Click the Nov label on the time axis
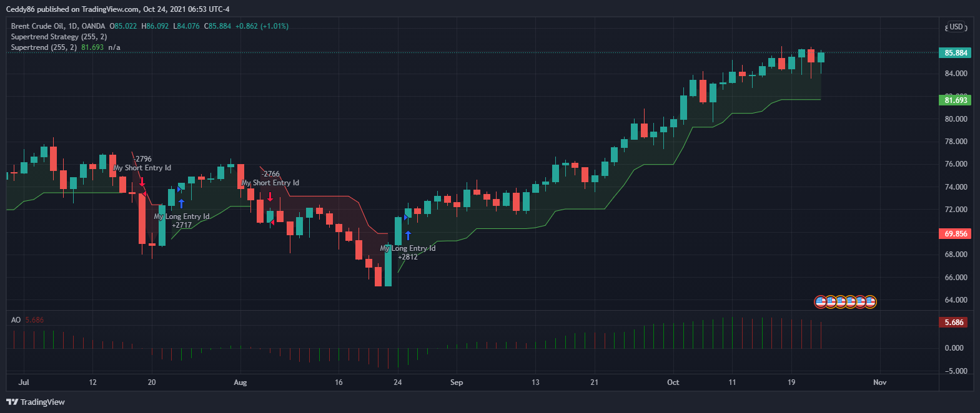 [x=879, y=382]
